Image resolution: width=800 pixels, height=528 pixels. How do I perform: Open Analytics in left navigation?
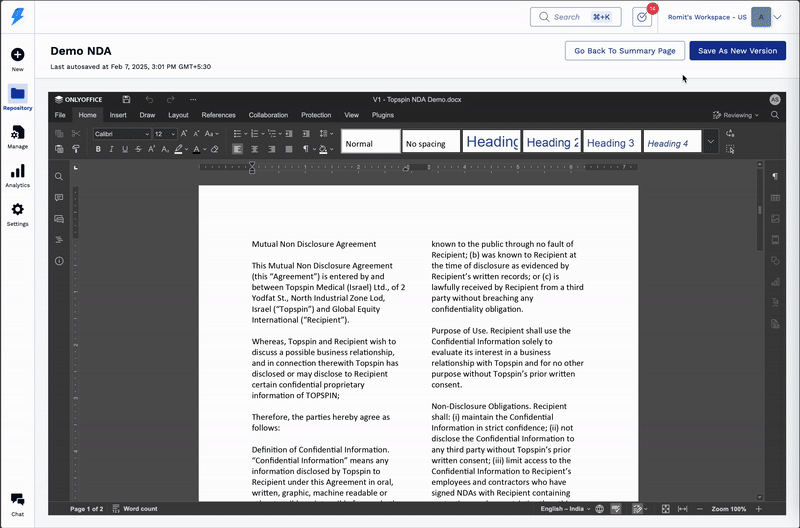coord(18,176)
